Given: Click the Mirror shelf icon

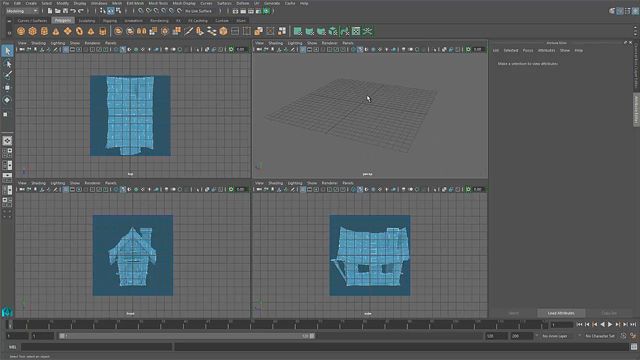Looking at the screenshot, I should (141, 31).
